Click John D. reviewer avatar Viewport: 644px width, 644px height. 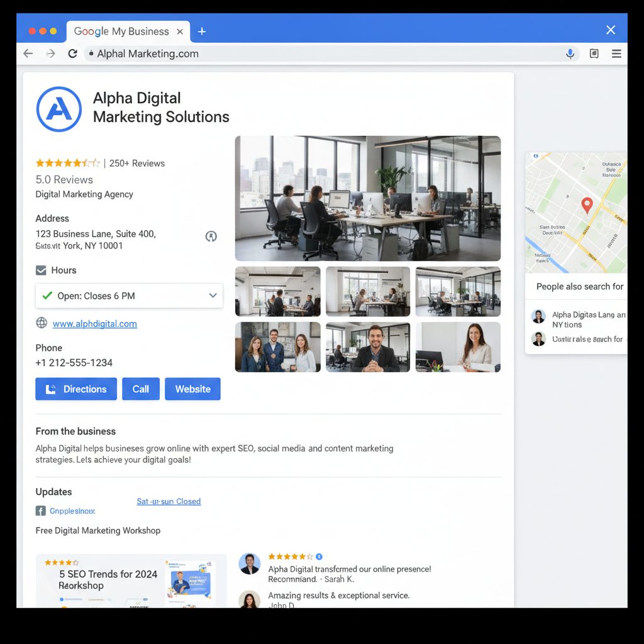[x=250, y=599]
